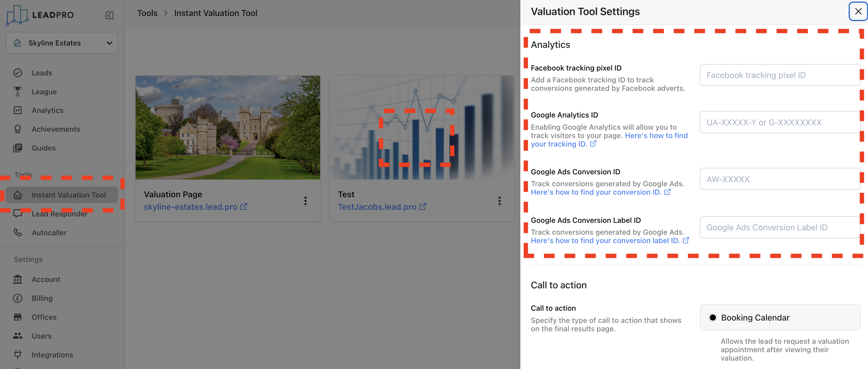Click the Achievements ribbon icon
The height and width of the screenshot is (369, 868).
tap(17, 129)
